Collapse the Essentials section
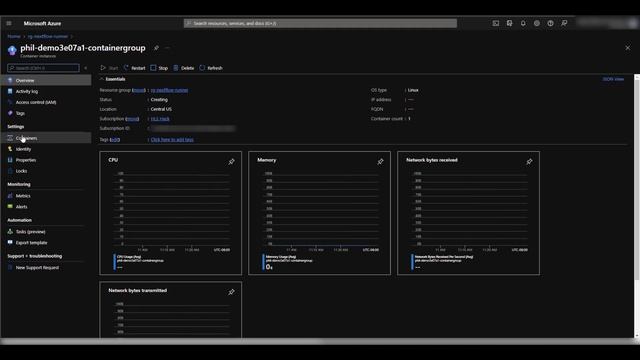The height and width of the screenshot is (360, 640). click(x=113, y=79)
